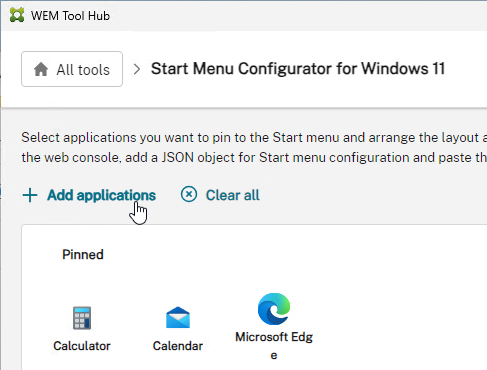
Task: Click the 'the web console' instruction line
Action: [254, 157]
